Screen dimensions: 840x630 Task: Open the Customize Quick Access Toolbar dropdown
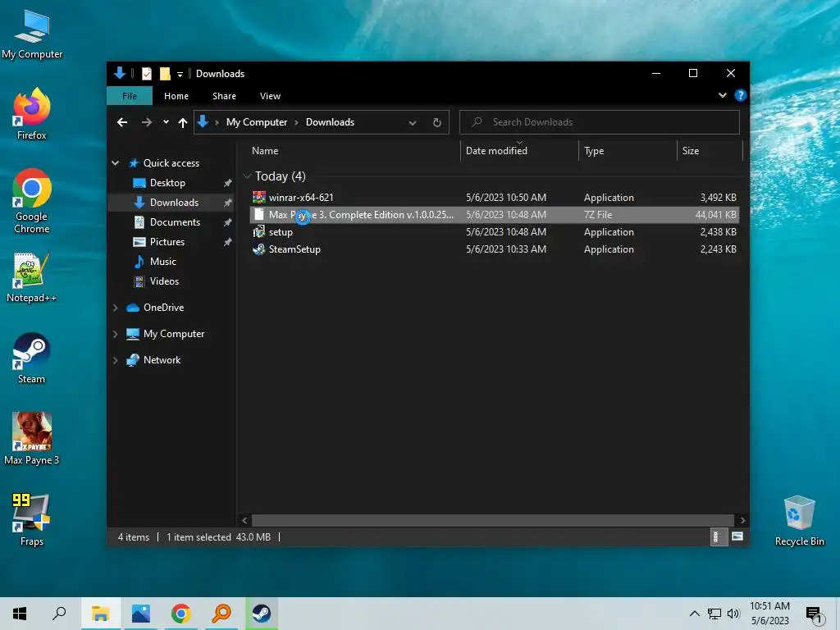[180, 75]
